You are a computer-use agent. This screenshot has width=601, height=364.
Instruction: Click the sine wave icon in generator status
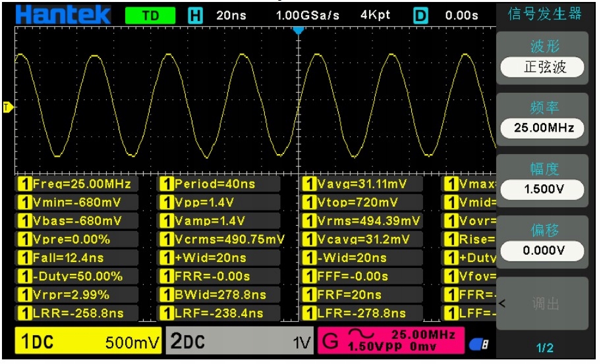click(x=361, y=334)
